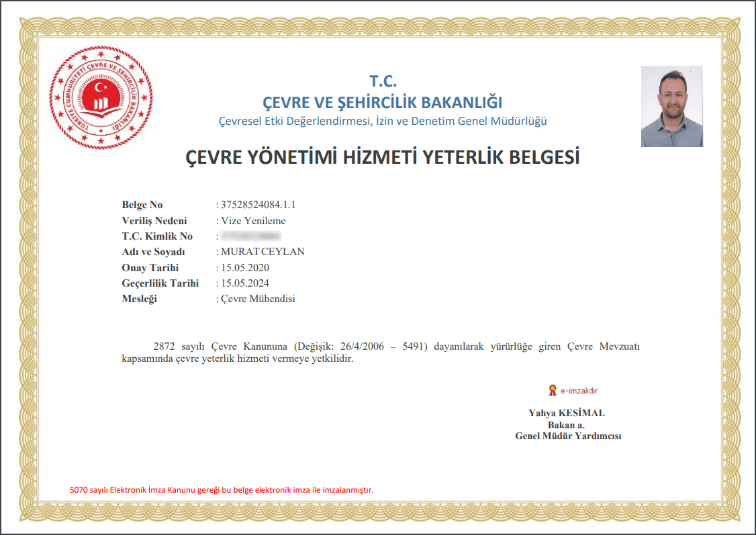Click the red ministry seal emblem
Viewport: 756px width, 535px height.
[x=101, y=98]
